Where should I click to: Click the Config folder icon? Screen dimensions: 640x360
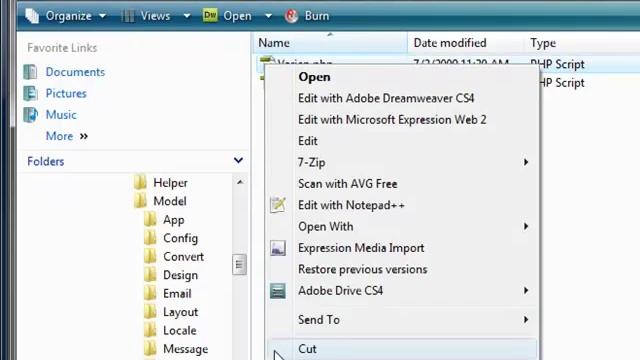click(150, 238)
